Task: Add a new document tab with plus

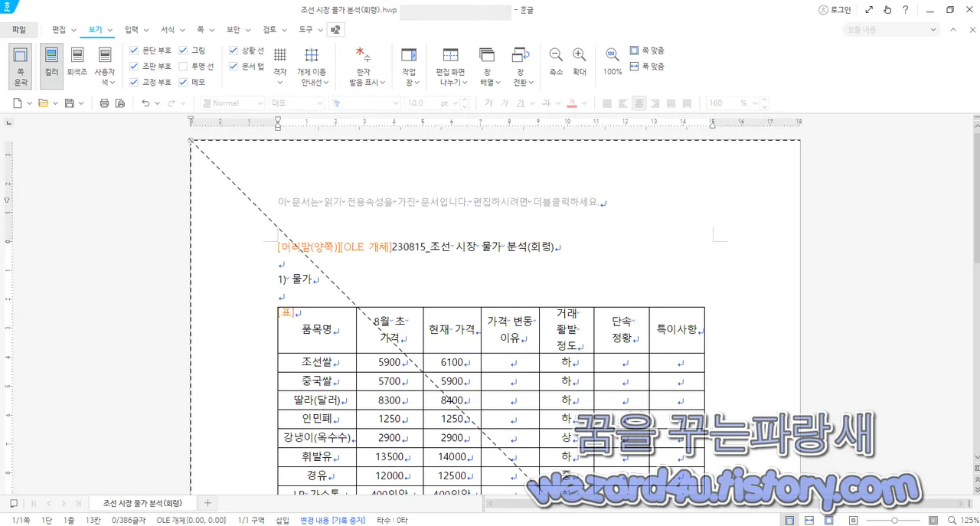Action: tap(207, 503)
